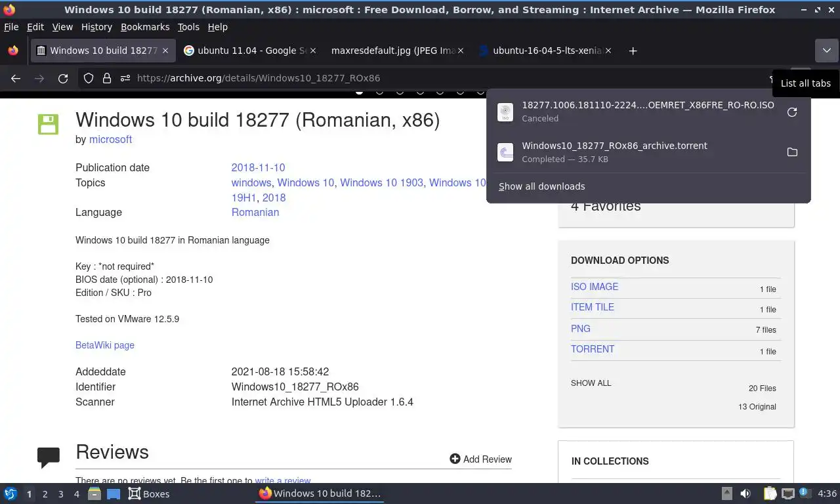Screen dimensions: 840x504
Task: Close the maxresdefault.jpg tab
Action: (x=461, y=51)
